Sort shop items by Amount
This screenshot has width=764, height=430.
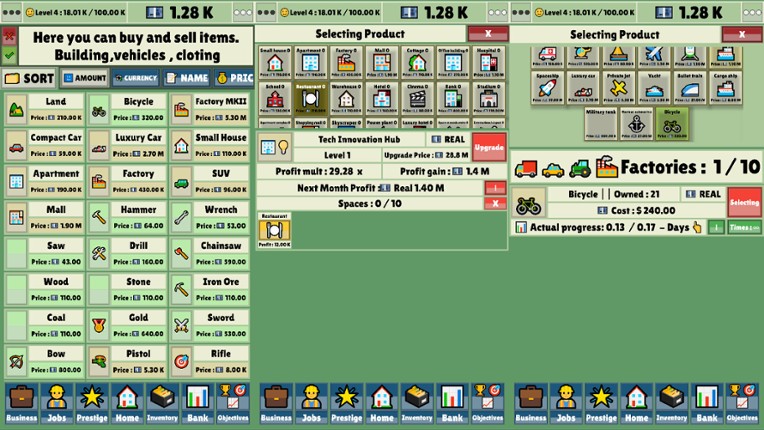tap(84, 78)
